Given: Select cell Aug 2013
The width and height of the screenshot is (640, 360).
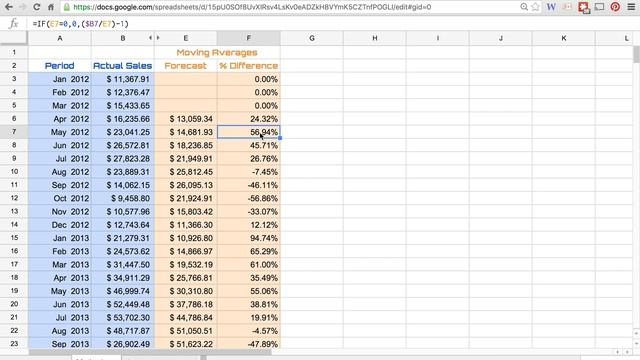Looking at the screenshot, I should point(60,331).
